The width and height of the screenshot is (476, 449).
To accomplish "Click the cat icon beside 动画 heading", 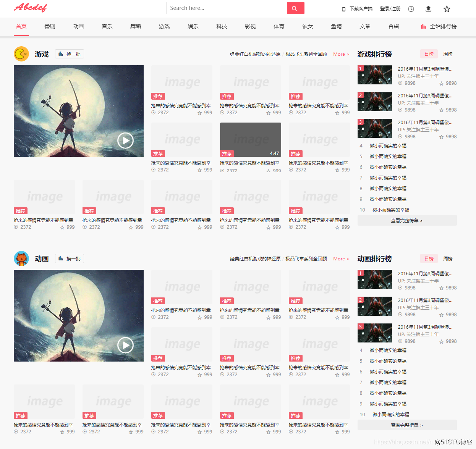I will pos(21,258).
